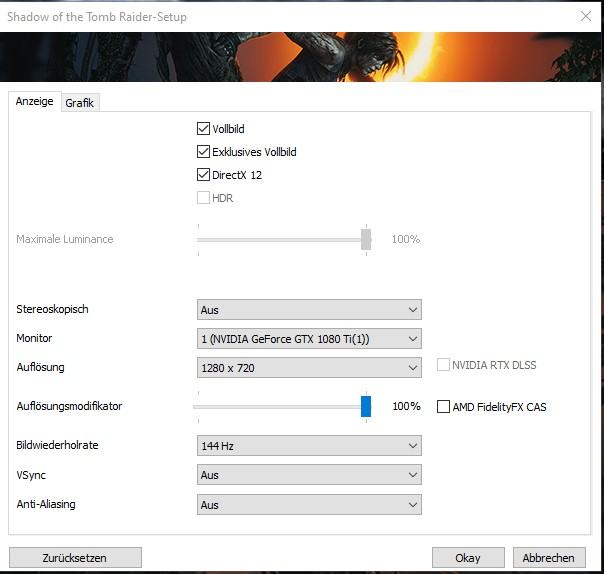Click the NVIDIA RTX DLSS checkbox
This screenshot has height=574, width=604.
(x=443, y=365)
